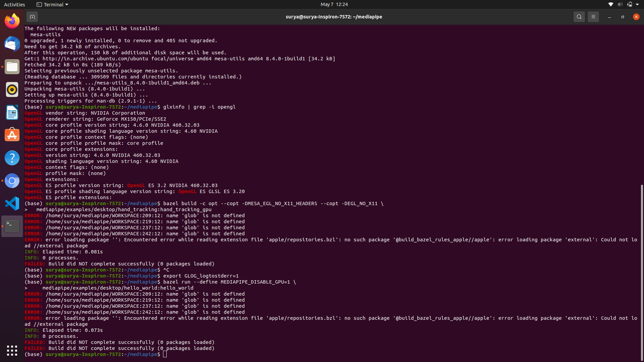The height and width of the screenshot is (362, 644).
Task: Open the Help application
Action: click(12, 158)
